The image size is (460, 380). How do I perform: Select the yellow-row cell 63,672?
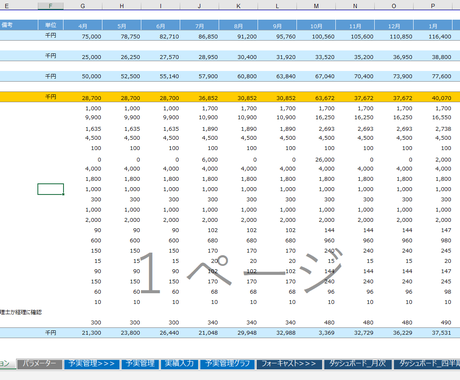(x=316, y=97)
